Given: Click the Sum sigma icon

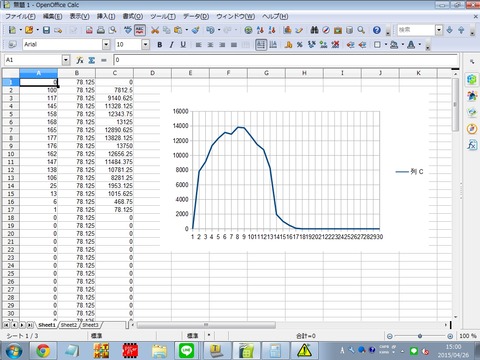Looking at the screenshot, I should (x=92, y=60).
